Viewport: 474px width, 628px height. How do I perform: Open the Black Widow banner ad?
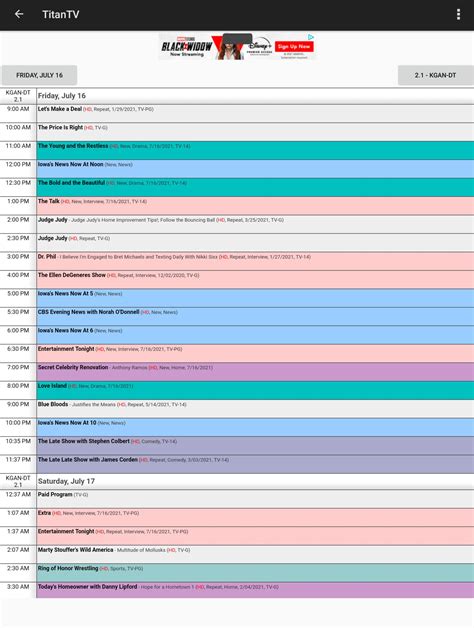(x=236, y=46)
